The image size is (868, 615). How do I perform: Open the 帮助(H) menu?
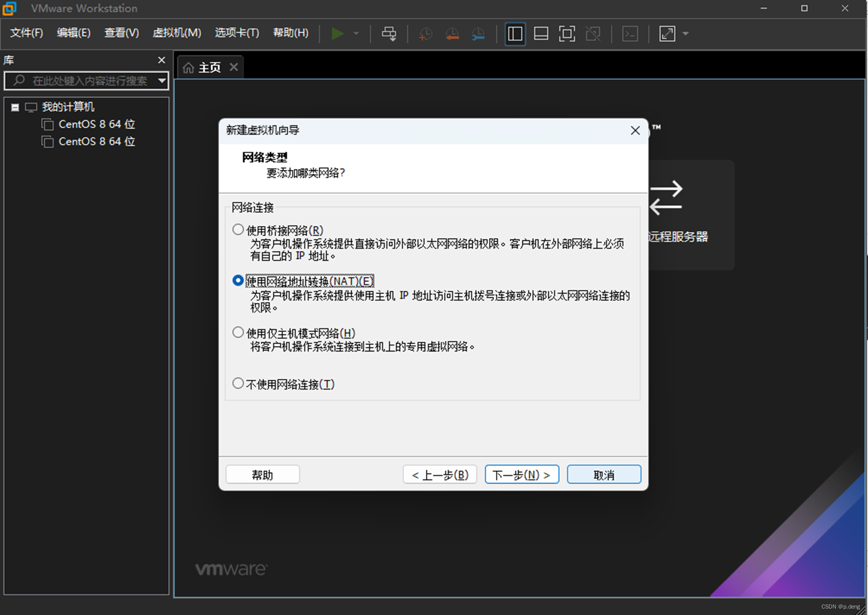point(291,33)
